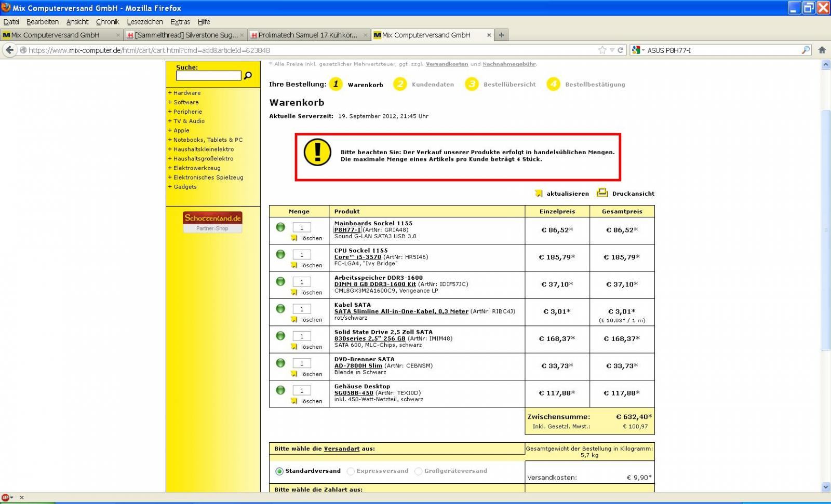Select Standardversand shipping option

pyautogui.click(x=279, y=471)
